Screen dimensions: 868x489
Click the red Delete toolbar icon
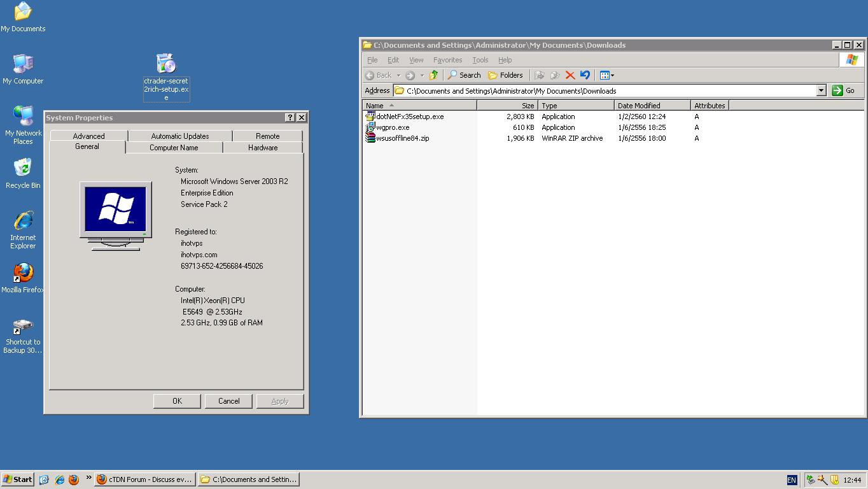pyautogui.click(x=570, y=75)
